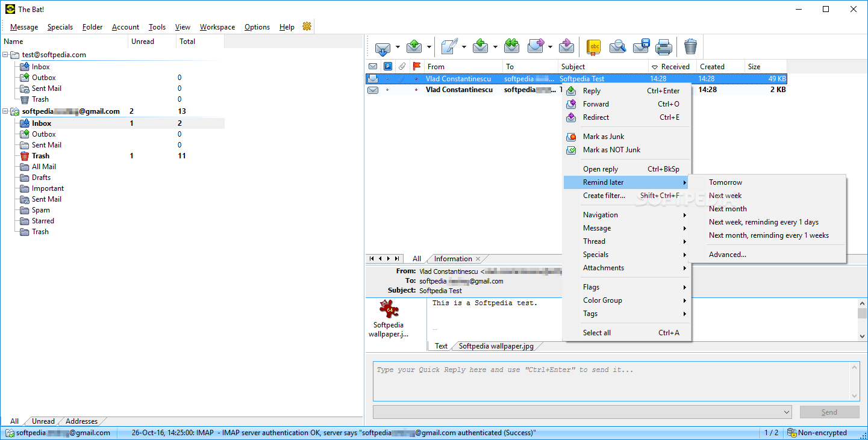Compose a new message with the pen icon
This screenshot has height=440, width=868.
click(448, 46)
